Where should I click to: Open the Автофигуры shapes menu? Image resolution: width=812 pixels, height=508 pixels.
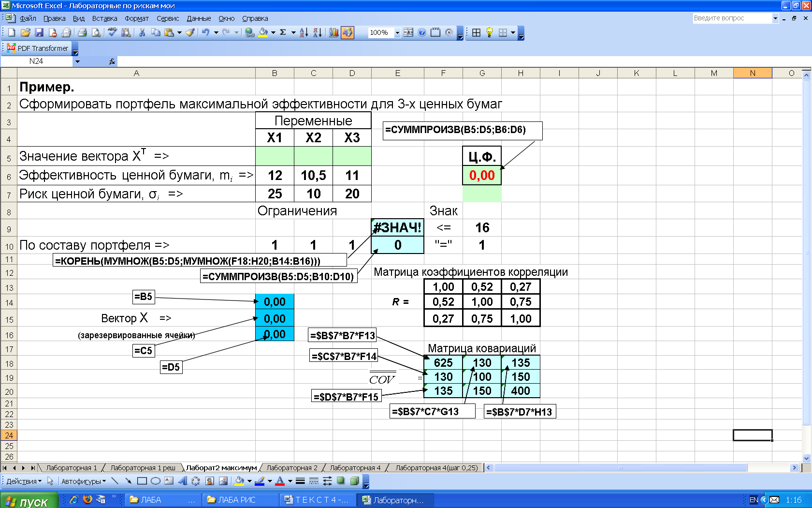click(84, 481)
